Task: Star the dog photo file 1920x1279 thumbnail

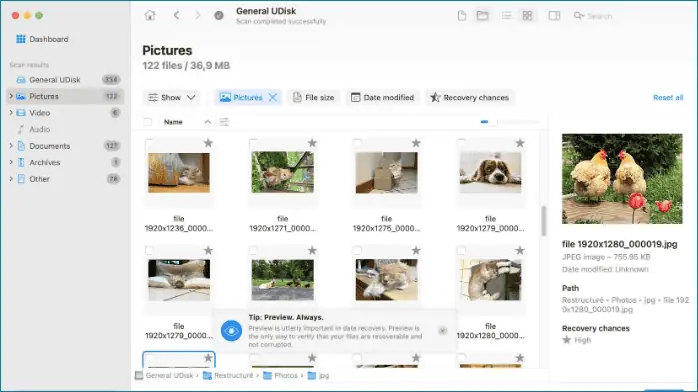Action: tap(519, 143)
